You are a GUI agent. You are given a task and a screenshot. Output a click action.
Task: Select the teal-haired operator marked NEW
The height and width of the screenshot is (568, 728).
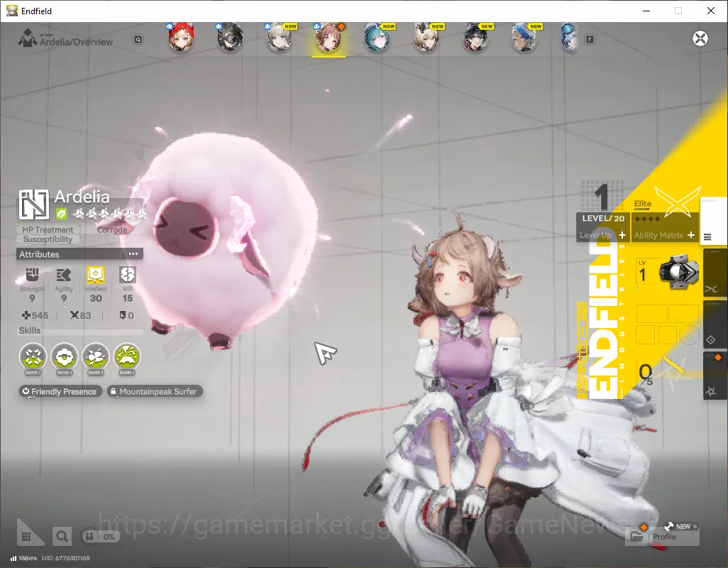coord(377,38)
